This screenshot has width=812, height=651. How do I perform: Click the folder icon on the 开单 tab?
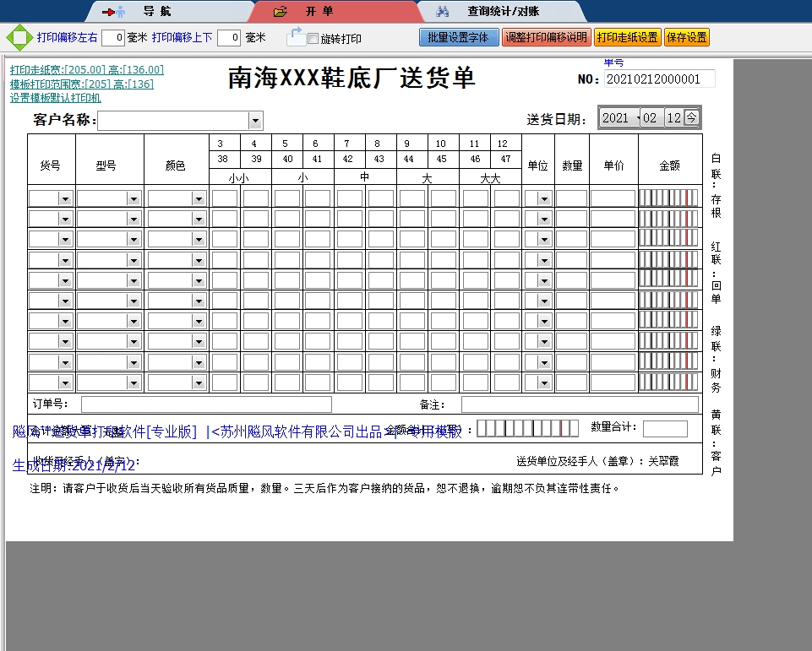[x=279, y=10]
